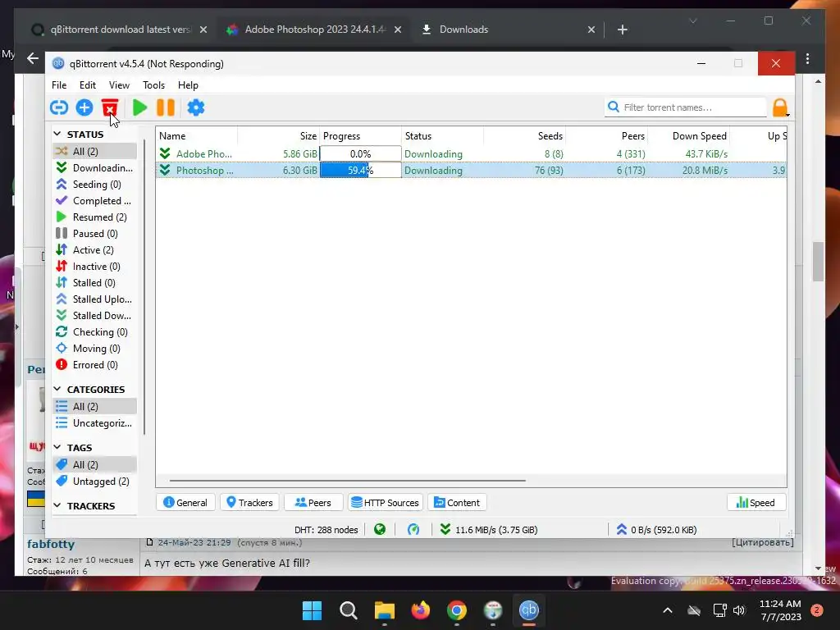Switch to the HTTP Sources tab

[386, 503]
